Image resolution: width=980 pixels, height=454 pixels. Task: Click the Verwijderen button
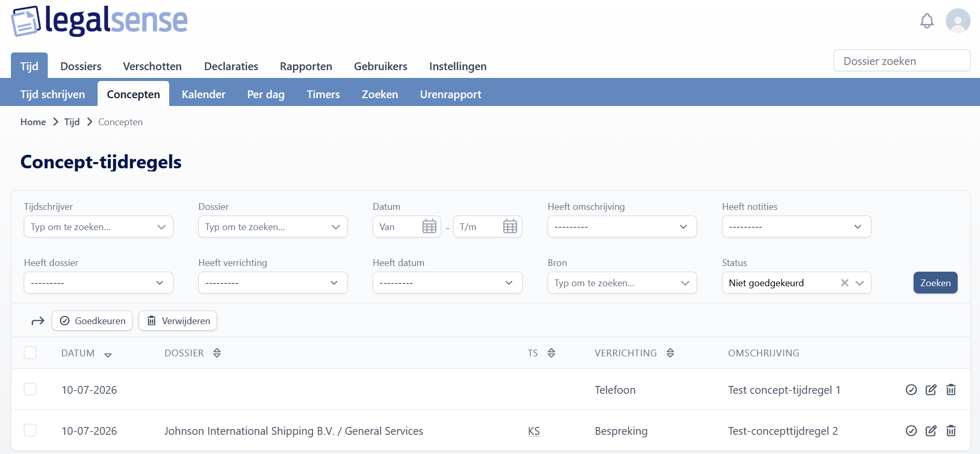178,321
